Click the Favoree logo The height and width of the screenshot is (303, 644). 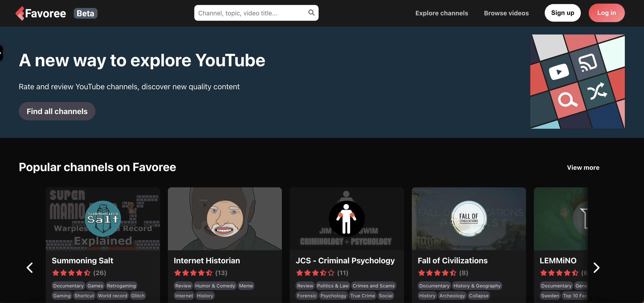[41, 13]
